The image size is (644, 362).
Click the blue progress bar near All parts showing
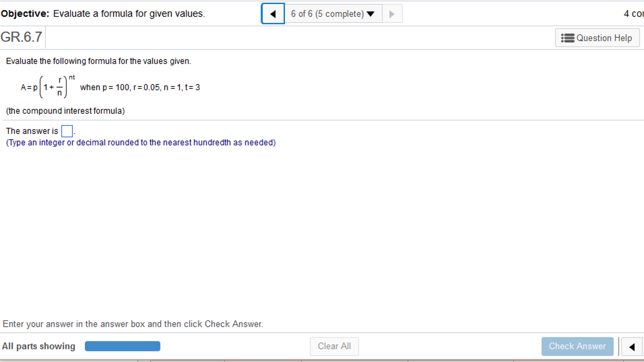[x=122, y=346]
